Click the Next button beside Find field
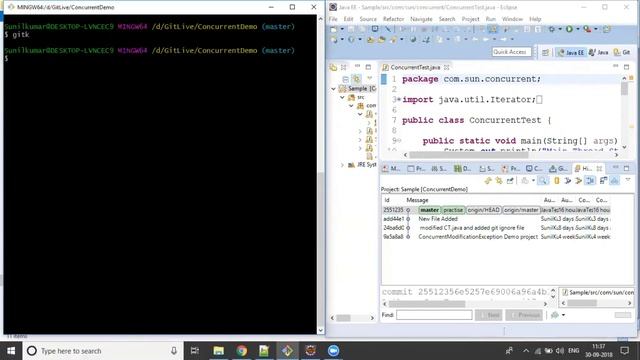 (x=489, y=315)
